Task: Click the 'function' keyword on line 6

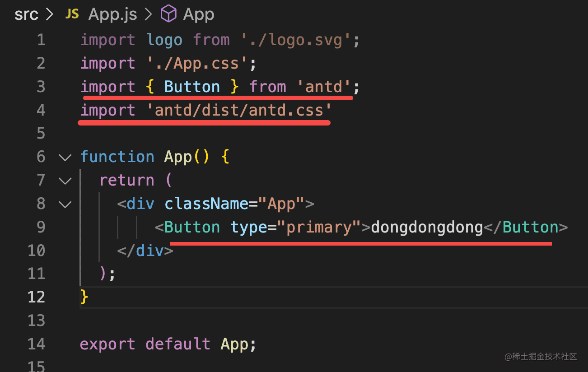Action: (117, 157)
